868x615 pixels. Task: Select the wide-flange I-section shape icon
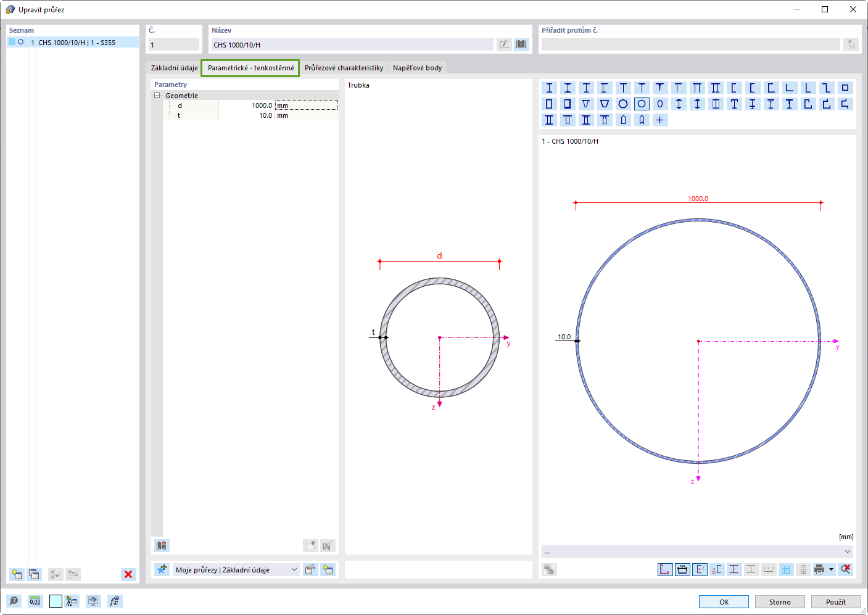[x=549, y=88]
